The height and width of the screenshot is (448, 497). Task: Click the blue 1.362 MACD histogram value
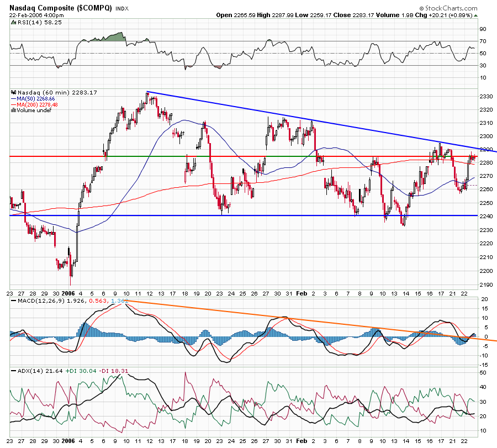click(x=119, y=301)
